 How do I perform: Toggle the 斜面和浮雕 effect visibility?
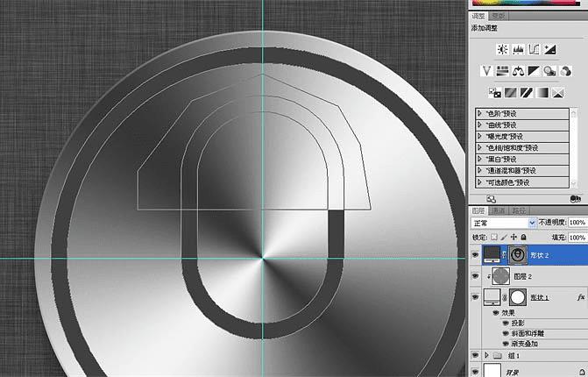506,333
